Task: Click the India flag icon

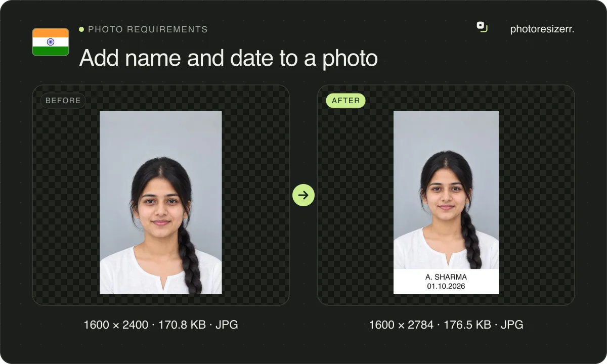Action: 51,42
